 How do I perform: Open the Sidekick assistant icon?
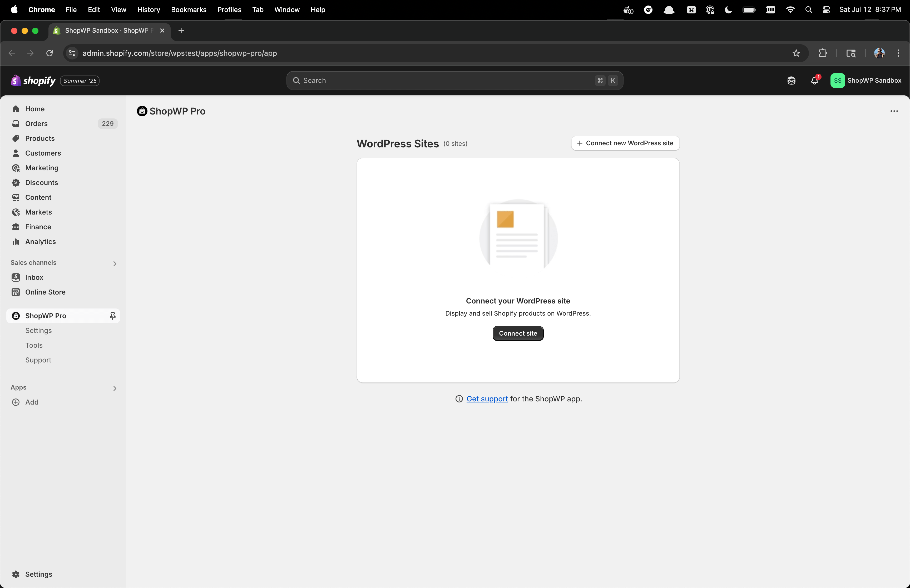791,81
